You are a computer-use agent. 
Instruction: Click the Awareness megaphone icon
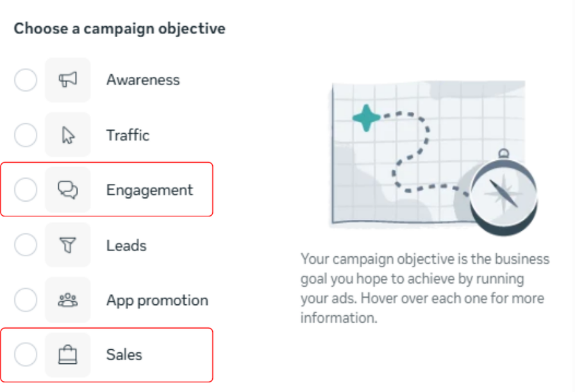click(68, 80)
